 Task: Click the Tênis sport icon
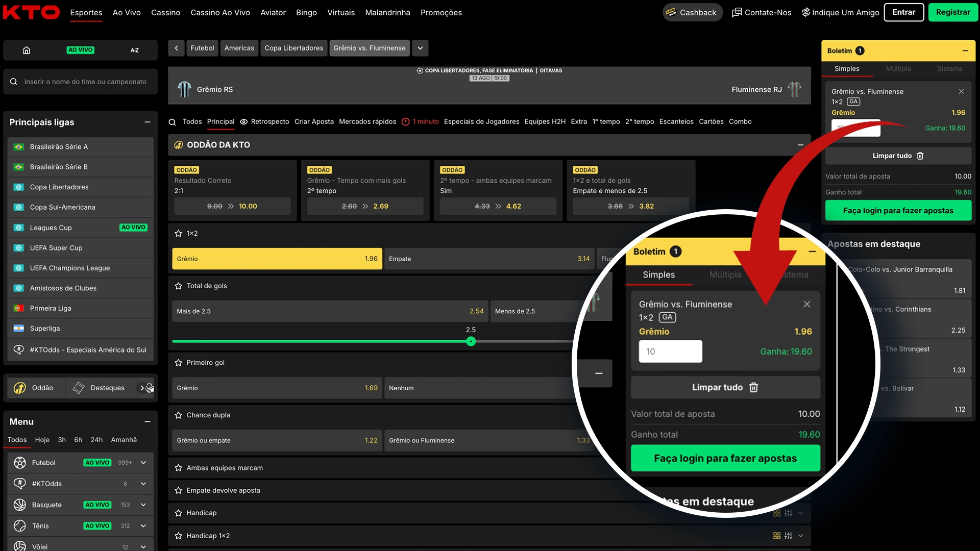coord(20,525)
